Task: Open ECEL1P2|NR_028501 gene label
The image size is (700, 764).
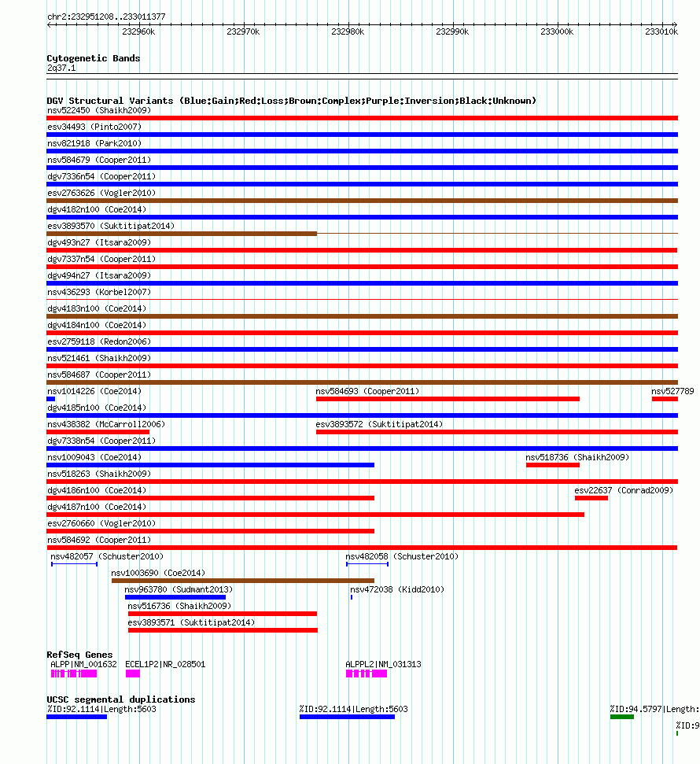Action: point(165,665)
